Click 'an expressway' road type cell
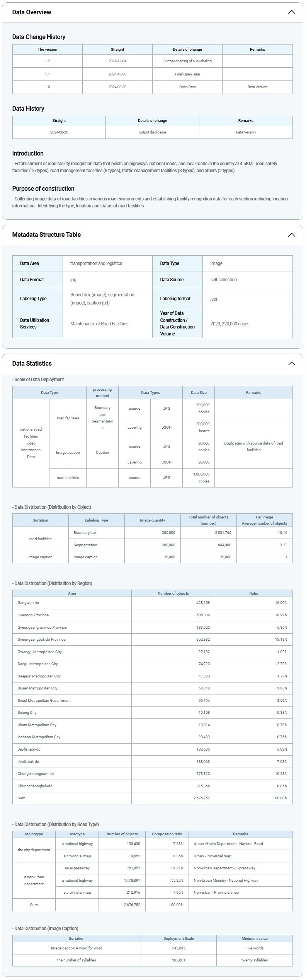306x980 pixels. 77,868
